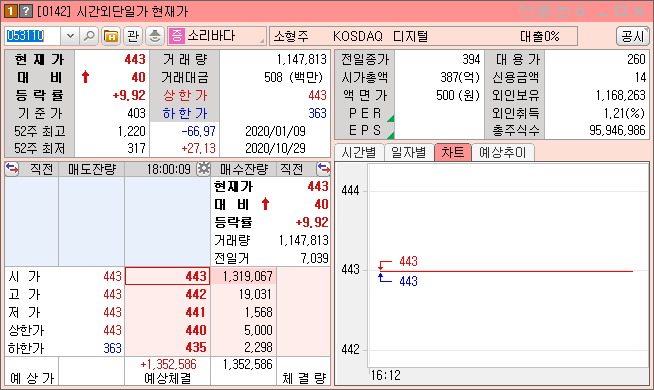The width and height of the screenshot is (654, 390).
Task: Click the bid quantity 19,031
Action: tap(255, 294)
